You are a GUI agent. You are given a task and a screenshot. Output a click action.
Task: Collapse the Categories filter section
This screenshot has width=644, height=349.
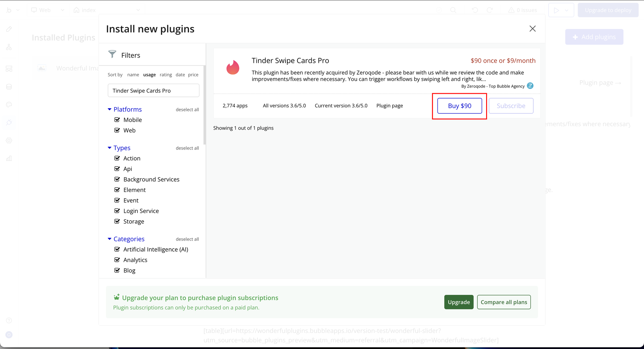coord(110,239)
